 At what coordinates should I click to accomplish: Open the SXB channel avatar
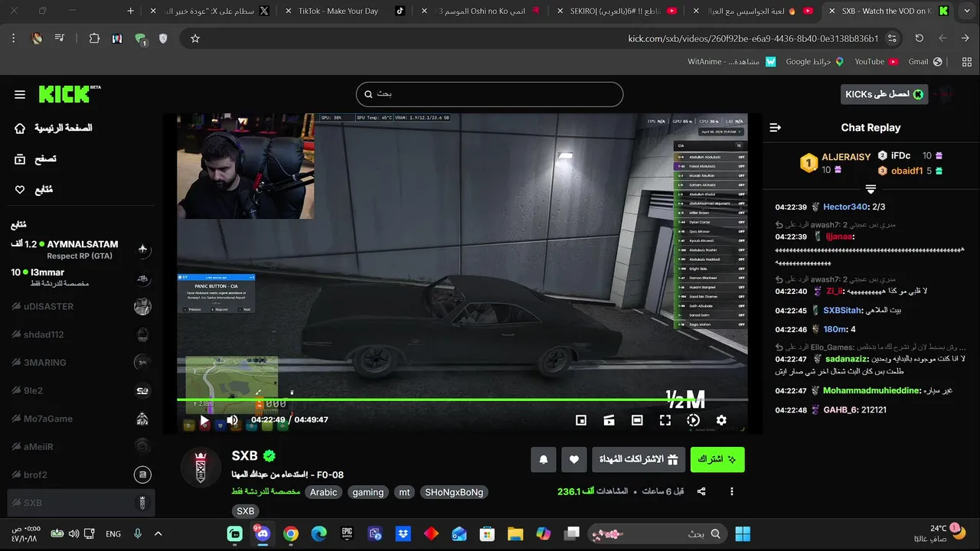(201, 468)
